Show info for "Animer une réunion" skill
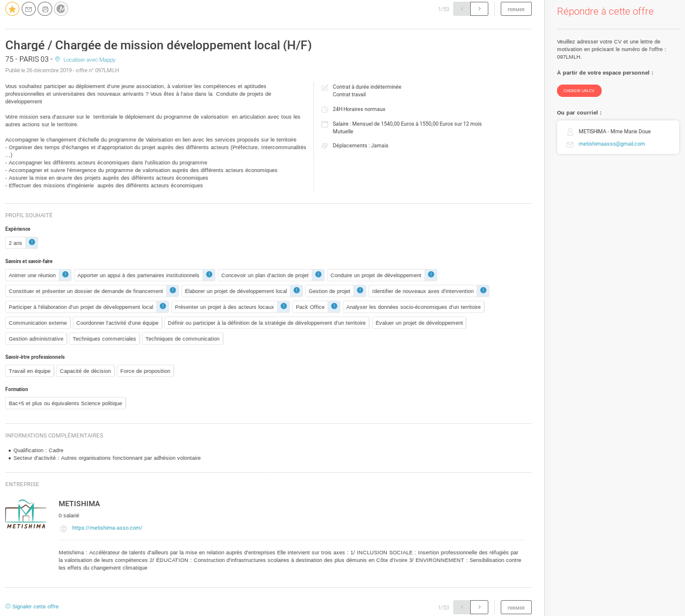The height and width of the screenshot is (616, 685). 65,275
